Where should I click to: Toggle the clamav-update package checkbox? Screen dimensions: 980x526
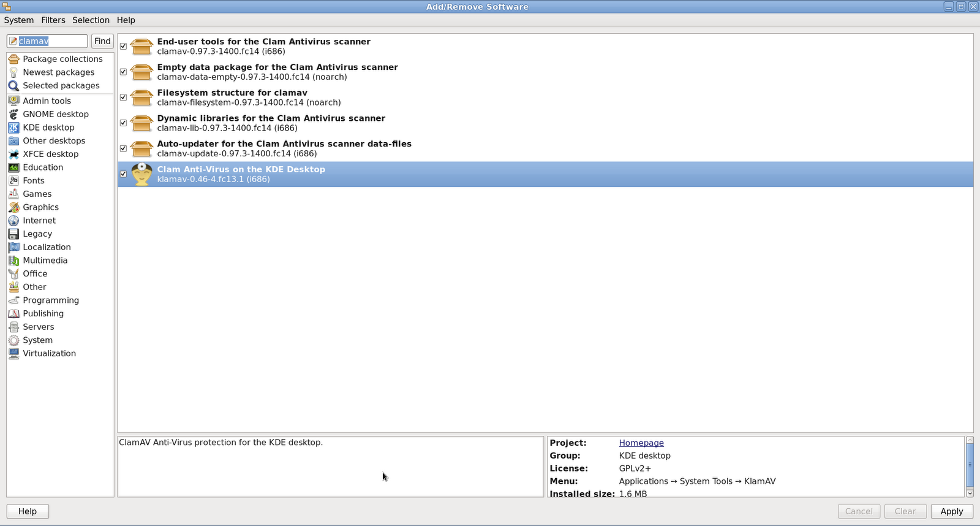(123, 148)
